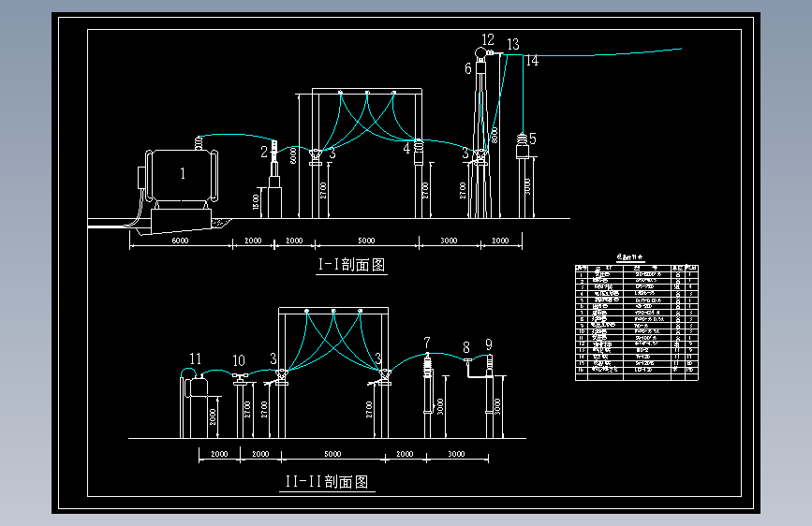
Task: Click "5000" dimension in the II-II section
Action: click(333, 454)
